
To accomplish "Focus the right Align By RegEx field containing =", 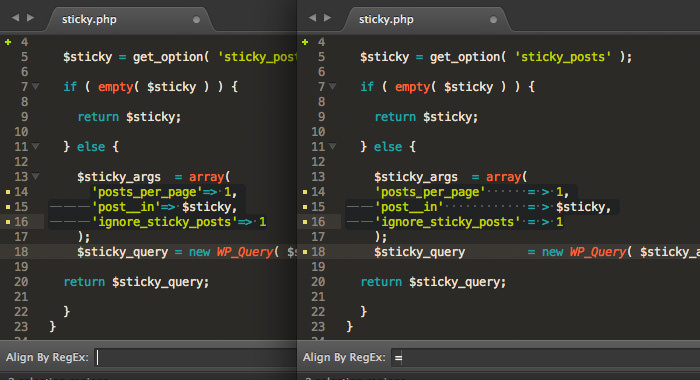I will [546, 357].
